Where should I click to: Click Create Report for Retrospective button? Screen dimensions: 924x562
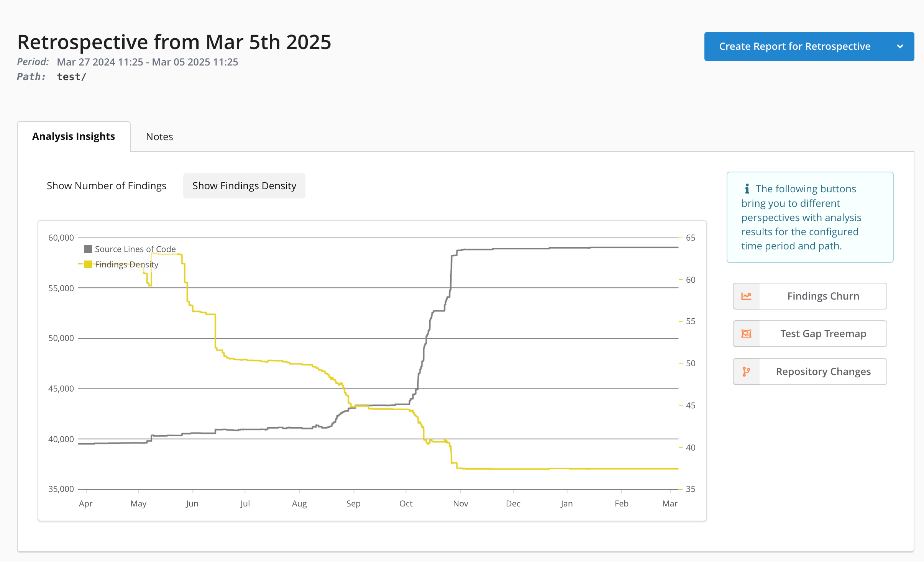(x=794, y=46)
